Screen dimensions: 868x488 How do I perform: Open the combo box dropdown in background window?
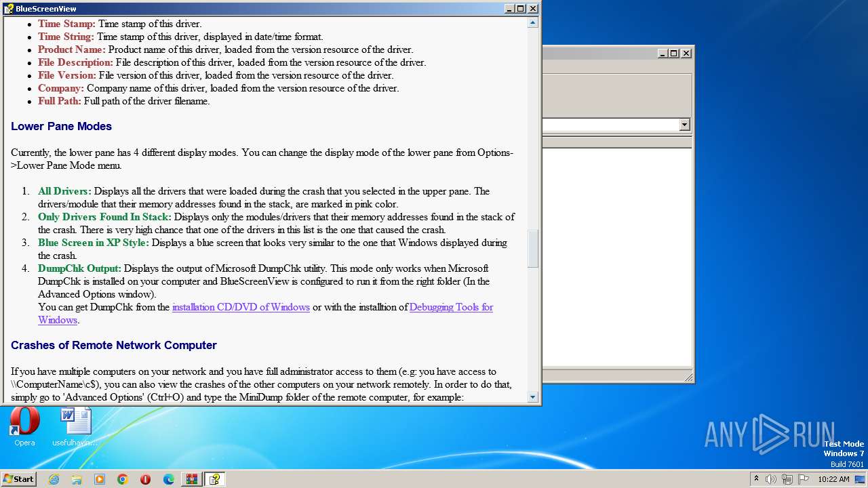684,125
